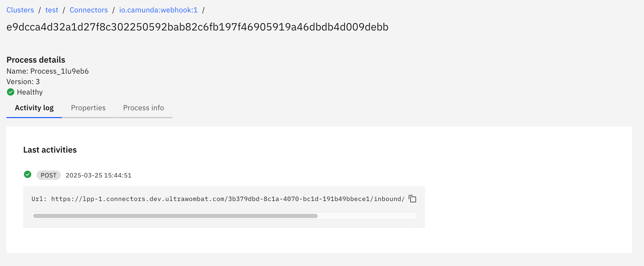Click the inbound webhook URL text

(228, 199)
